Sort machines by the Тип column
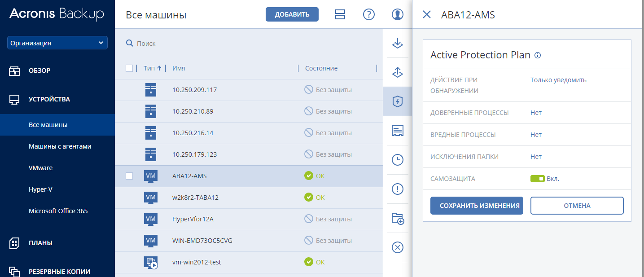The image size is (644, 277). 152,68
